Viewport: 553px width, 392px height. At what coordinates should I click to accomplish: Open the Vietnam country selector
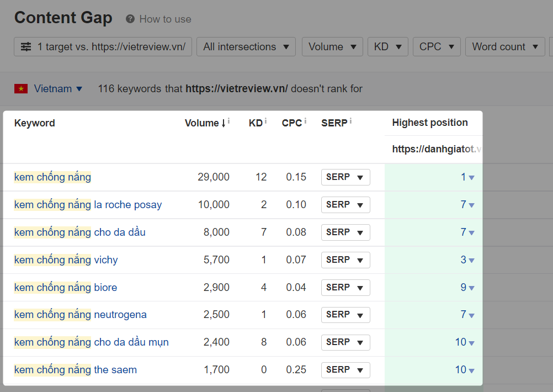[58, 88]
